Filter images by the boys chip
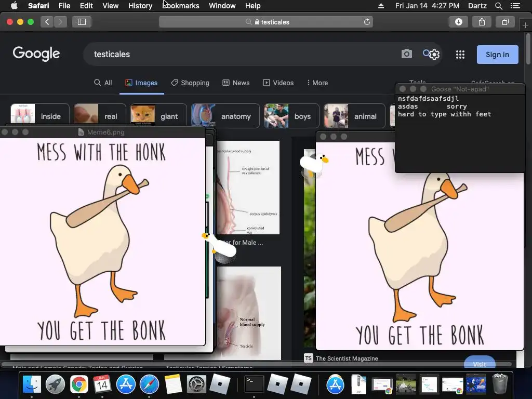 [x=291, y=116]
